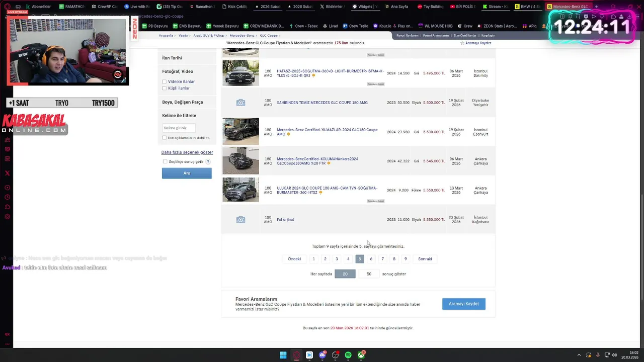
Task: Open PD Başvuru bookmark
Action: coord(154,26)
